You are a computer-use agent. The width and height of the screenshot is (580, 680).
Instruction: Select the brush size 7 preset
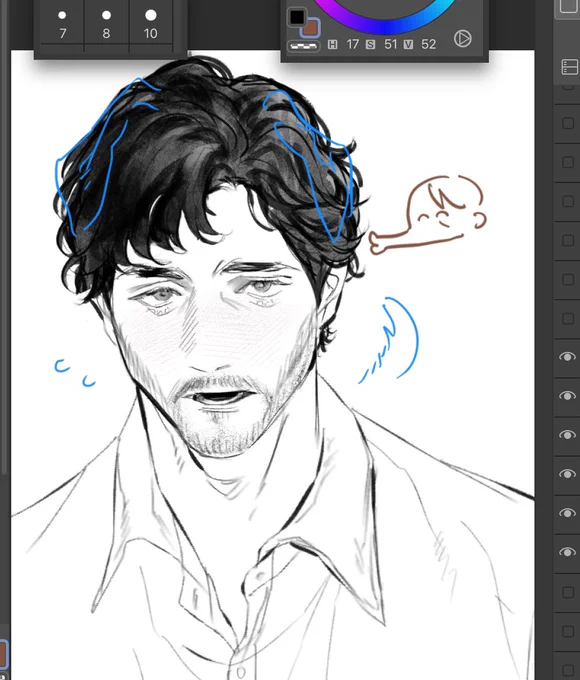pos(62,24)
